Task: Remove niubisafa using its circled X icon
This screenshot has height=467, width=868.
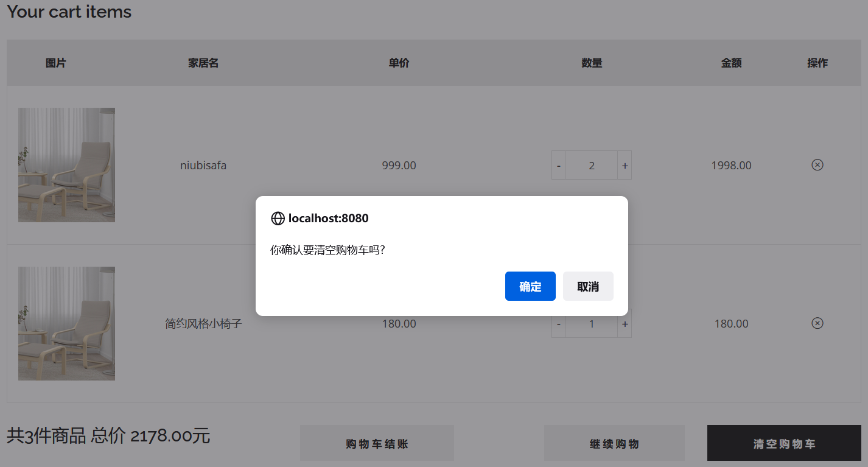Action: click(817, 165)
